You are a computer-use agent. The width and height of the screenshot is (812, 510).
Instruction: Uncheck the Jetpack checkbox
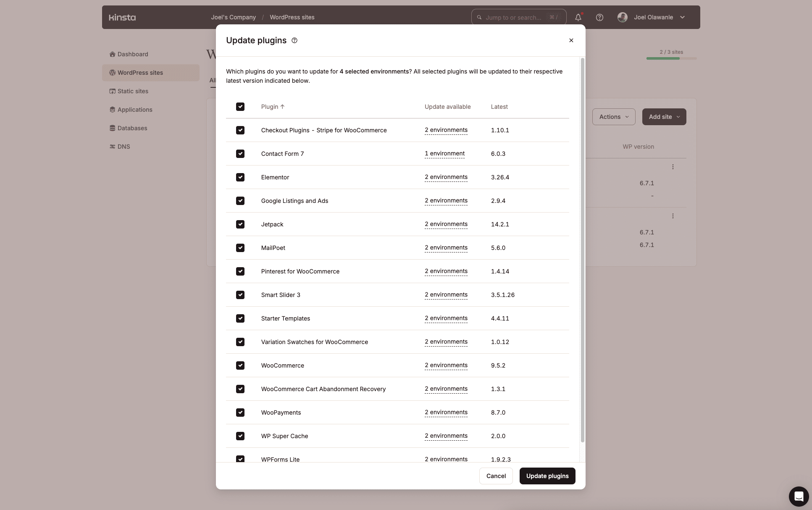tap(240, 224)
